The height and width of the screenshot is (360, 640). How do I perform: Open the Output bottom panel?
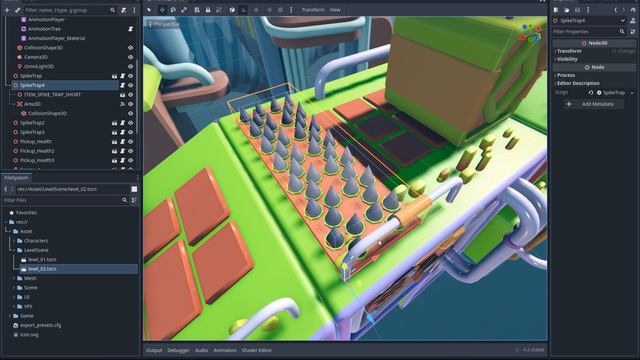[x=154, y=350]
